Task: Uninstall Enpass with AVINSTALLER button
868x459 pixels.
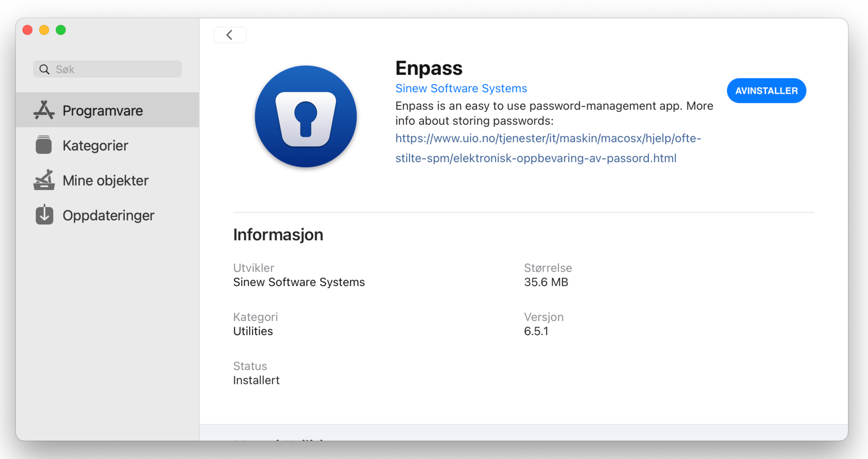Action: click(x=766, y=91)
